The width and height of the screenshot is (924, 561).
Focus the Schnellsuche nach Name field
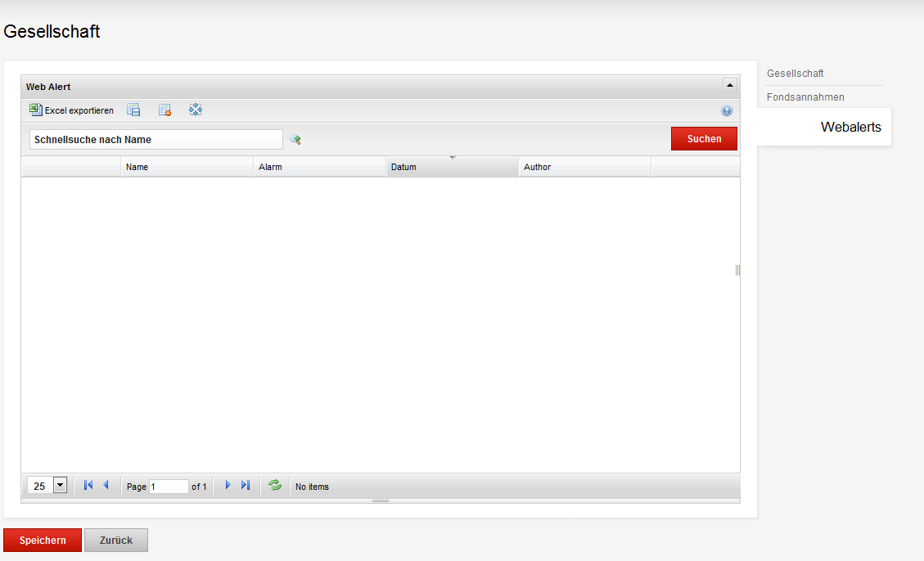point(156,140)
